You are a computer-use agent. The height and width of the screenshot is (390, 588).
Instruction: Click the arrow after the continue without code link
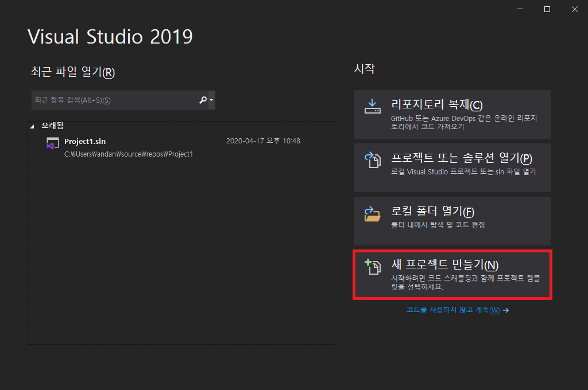tap(506, 310)
